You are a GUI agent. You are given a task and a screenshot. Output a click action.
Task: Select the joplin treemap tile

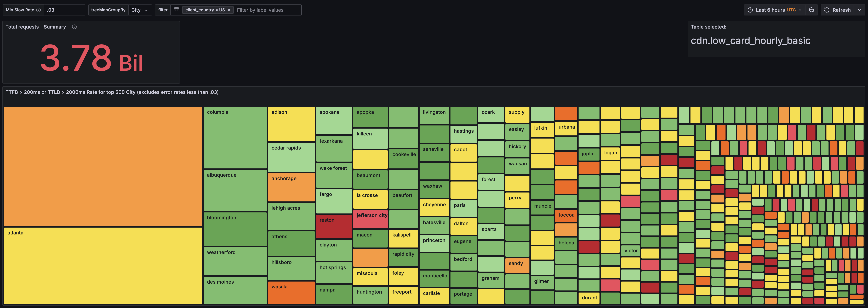click(589, 154)
